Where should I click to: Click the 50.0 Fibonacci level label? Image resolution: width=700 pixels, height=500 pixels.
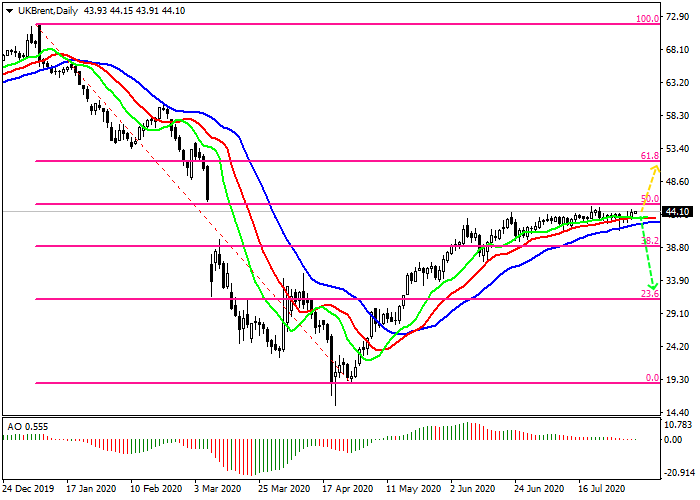[x=650, y=198]
